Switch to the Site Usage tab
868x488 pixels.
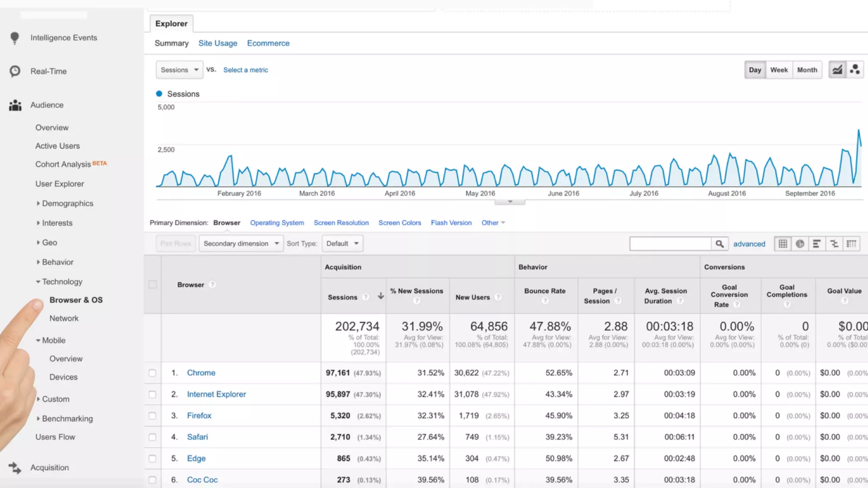coord(217,43)
